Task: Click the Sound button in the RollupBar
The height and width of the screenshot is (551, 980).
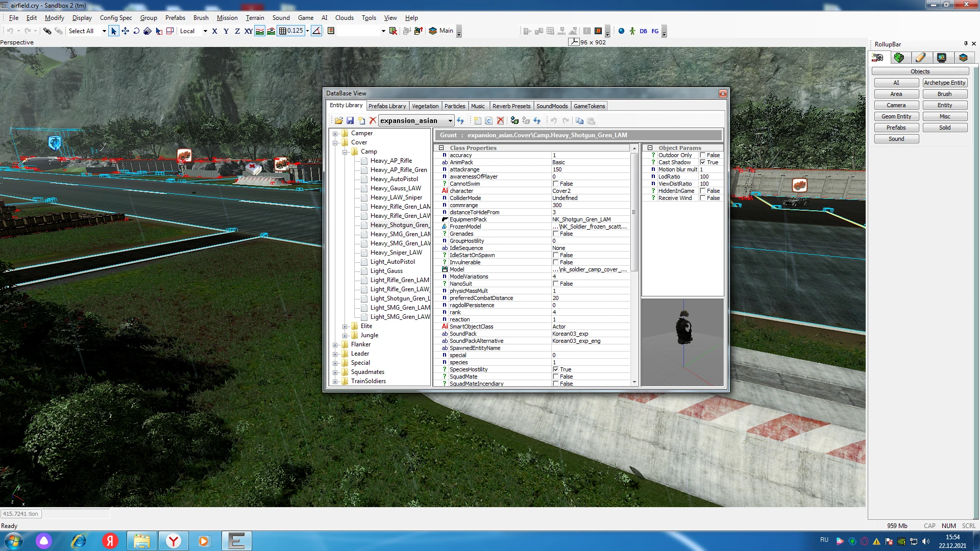Action: [896, 138]
